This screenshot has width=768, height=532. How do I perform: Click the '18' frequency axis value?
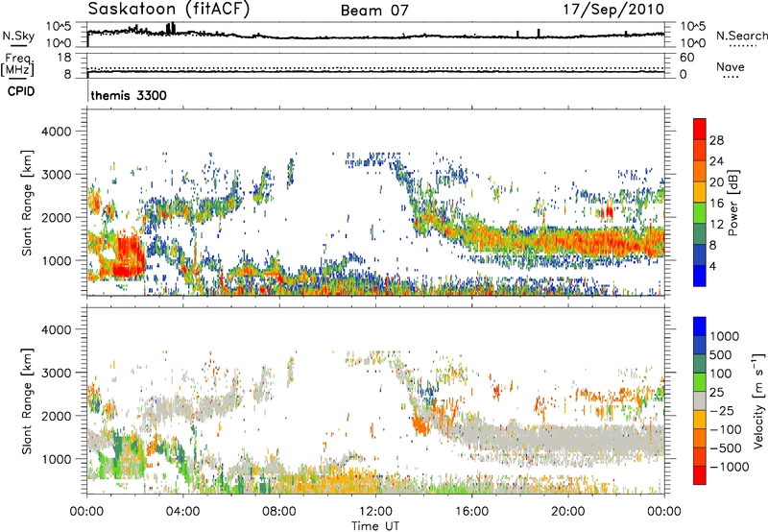click(64, 57)
